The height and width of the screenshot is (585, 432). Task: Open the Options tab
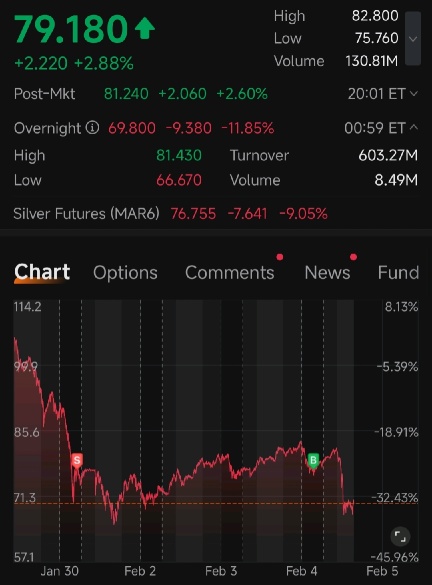coord(125,272)
